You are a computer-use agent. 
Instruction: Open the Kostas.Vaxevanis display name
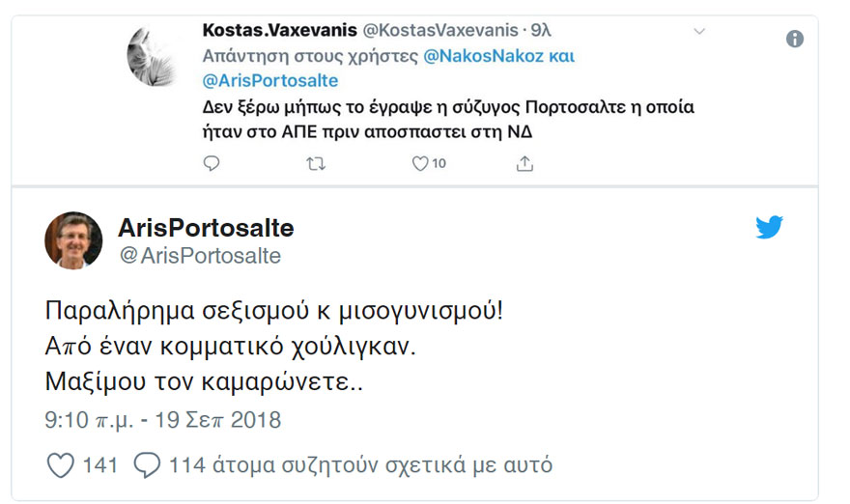click(x=279, y=31)
